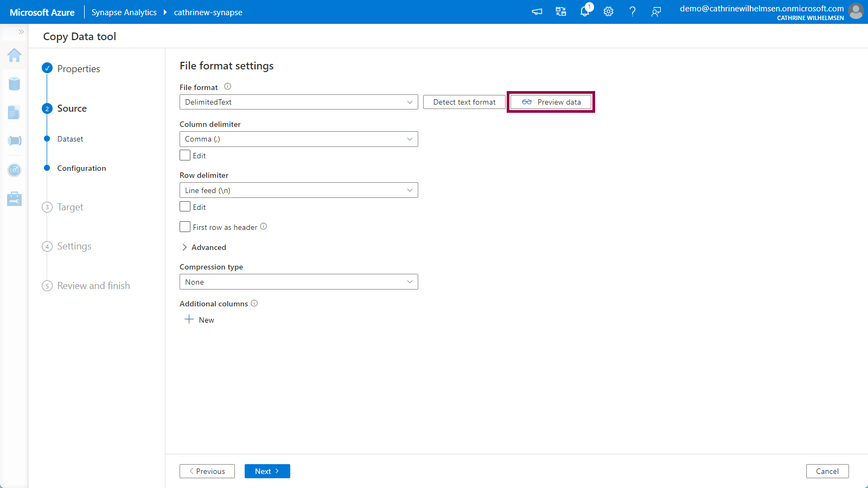Screen dimensions: 868x488
Task: Open the Monitor hub icon
Action: pos(15,170)
